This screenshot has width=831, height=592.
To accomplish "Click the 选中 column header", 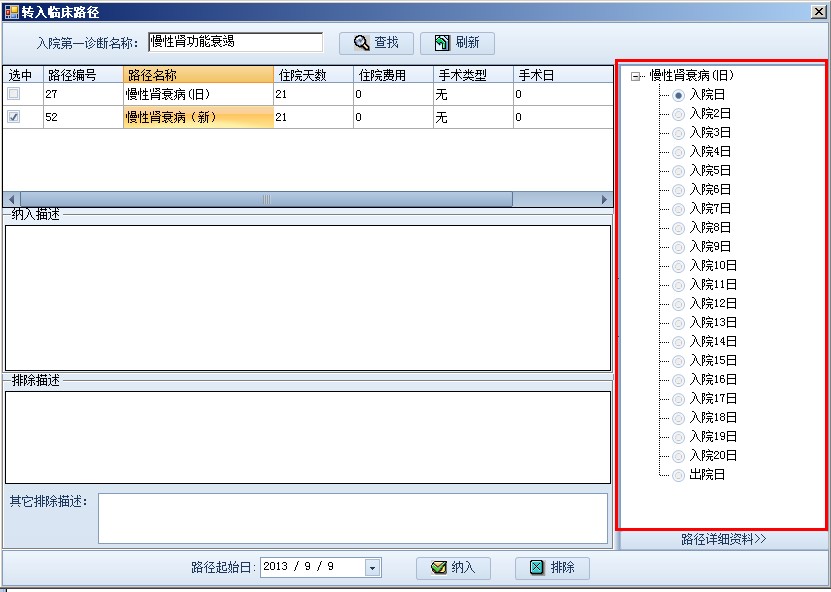I will [x=23, y=75].
